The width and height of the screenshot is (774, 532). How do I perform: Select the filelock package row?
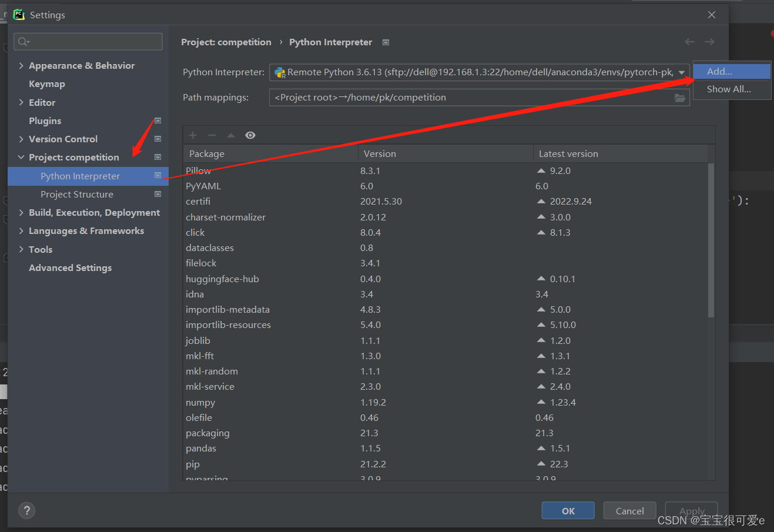pos(445,263)
